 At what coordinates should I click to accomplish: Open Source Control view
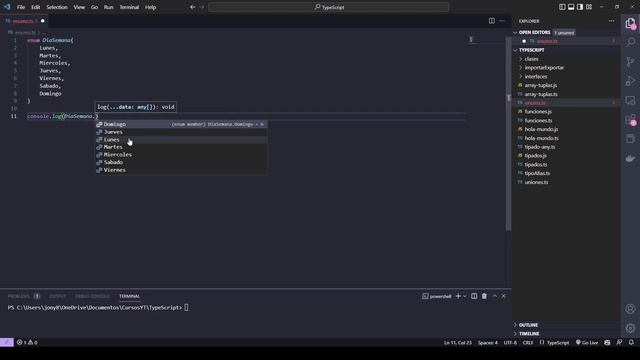point(630,62)
